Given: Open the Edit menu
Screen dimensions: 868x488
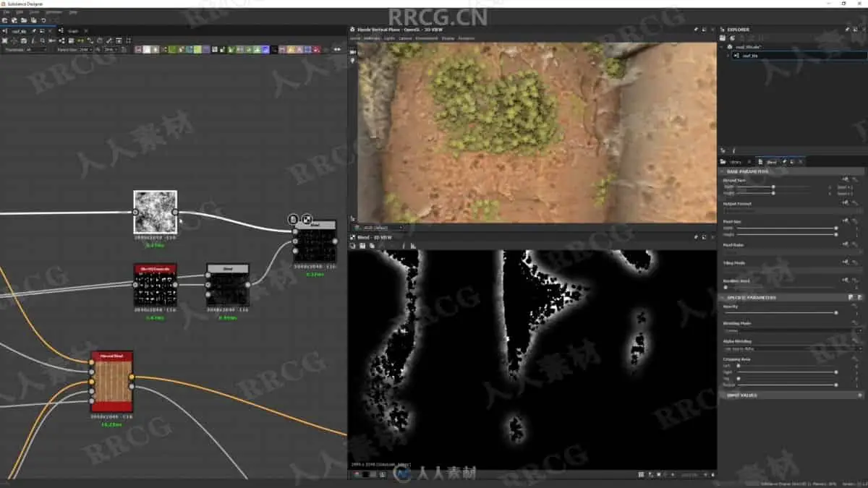Looking at the screenshot, I should (x=20, y=12).
